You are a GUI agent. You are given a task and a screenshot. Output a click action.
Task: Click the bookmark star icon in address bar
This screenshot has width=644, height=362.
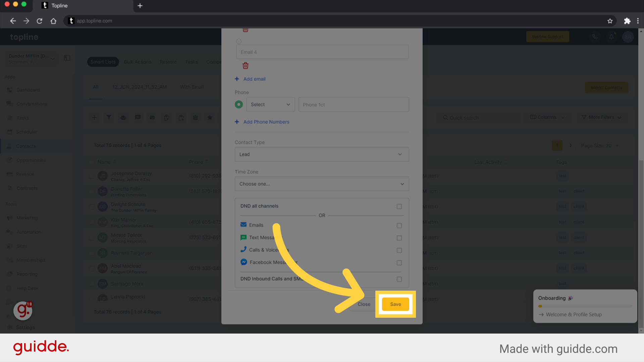610,21
